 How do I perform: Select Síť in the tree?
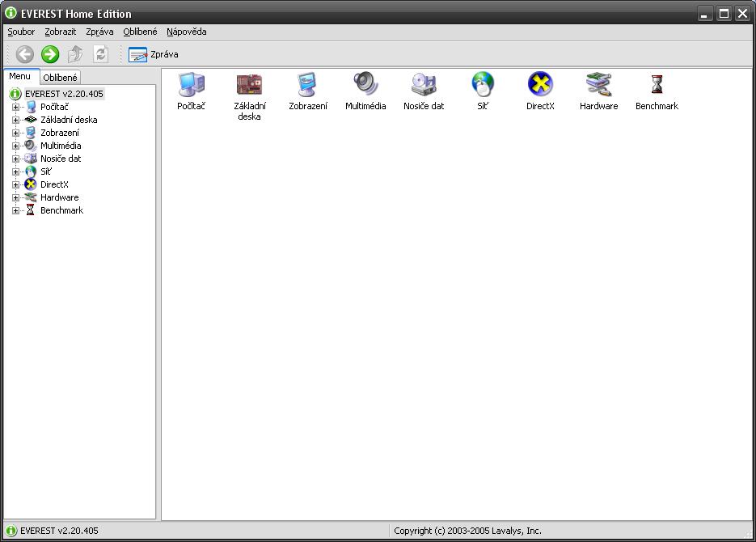click(x=46, y=171)
